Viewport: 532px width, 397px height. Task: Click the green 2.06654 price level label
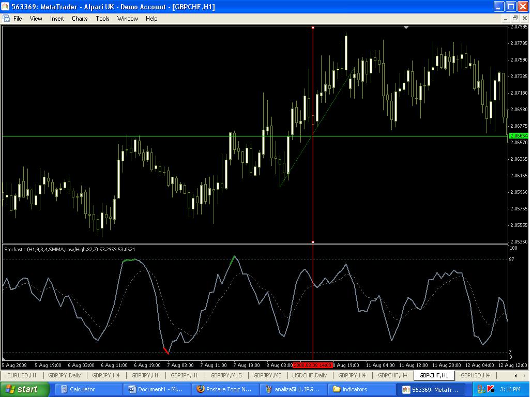519,136
